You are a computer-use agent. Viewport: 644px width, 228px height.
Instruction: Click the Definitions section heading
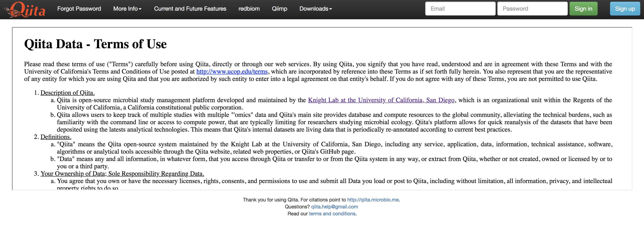pos(56,137)
